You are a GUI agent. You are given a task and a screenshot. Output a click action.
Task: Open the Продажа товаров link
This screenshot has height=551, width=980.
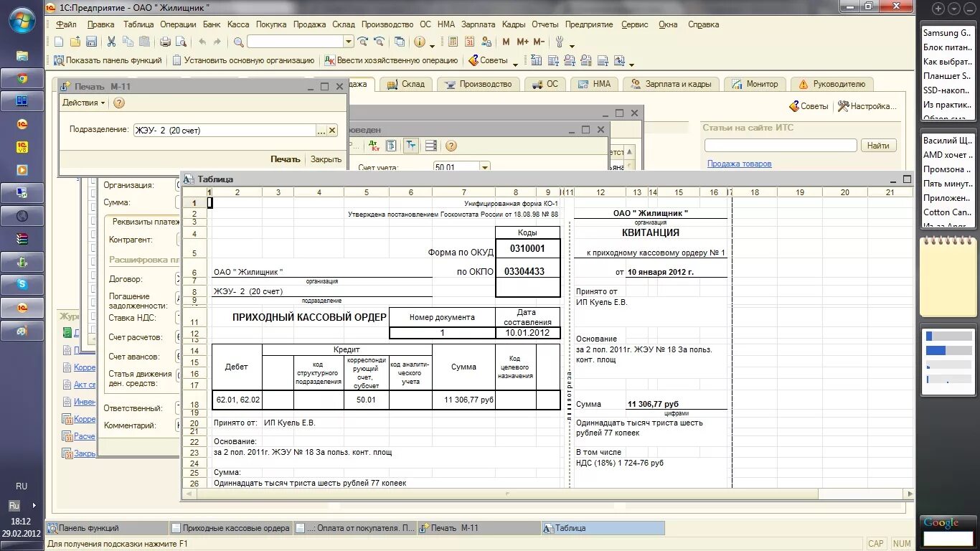tap(739, 164)
